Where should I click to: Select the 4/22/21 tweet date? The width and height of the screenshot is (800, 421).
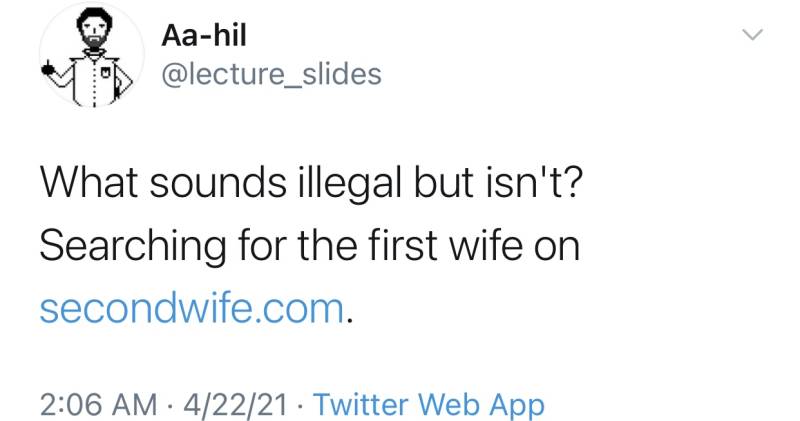tap(234, 404)
